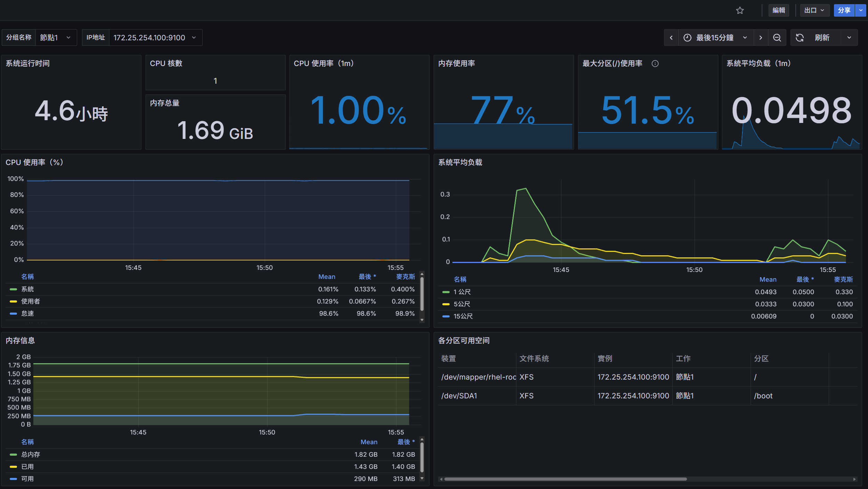Sort CPU legend by Mean column
This screenshot has width=868, height=489.
pyautogui.click(x=327, y=277)
